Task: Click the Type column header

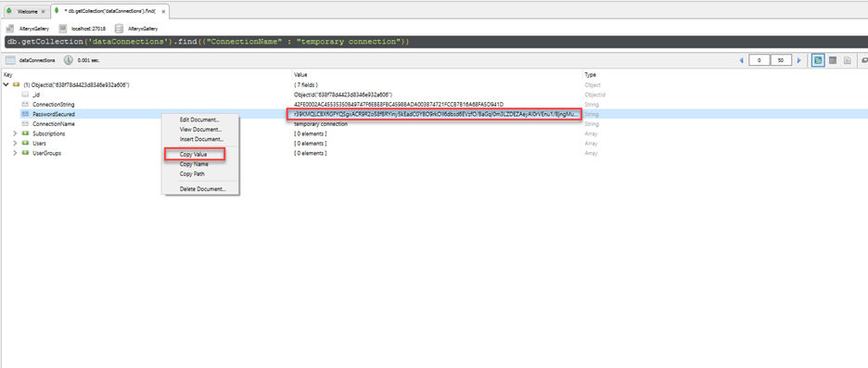Action: pyautogui.click(x=590, y=74)
